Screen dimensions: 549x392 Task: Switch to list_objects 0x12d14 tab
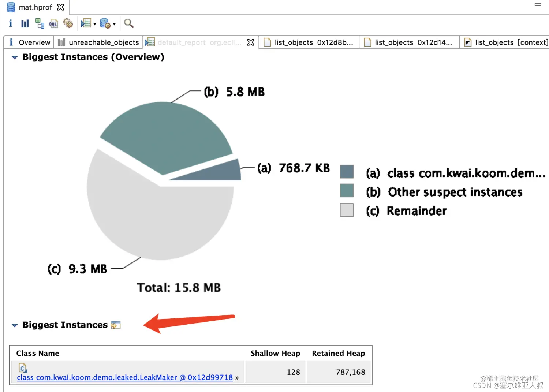[409, 42]
